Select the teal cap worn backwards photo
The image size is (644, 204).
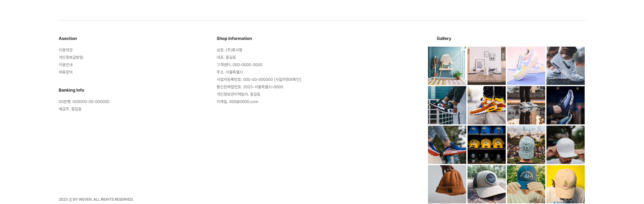(526, 184)
